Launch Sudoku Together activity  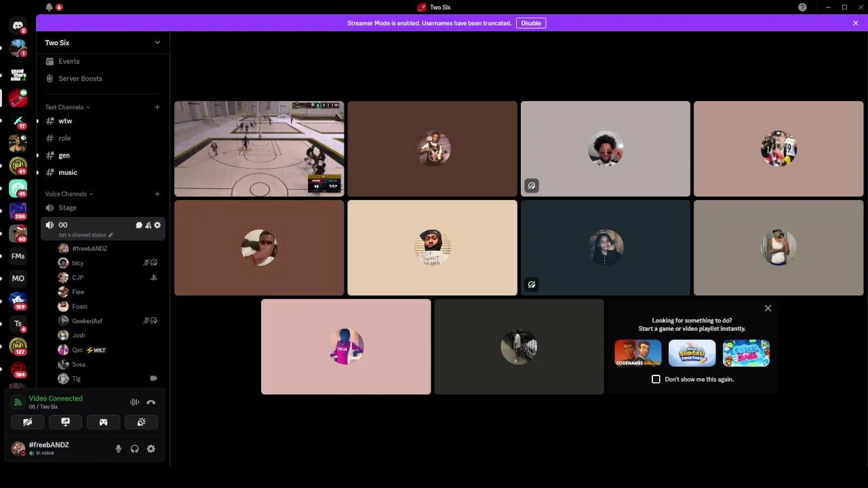point(692,353)
